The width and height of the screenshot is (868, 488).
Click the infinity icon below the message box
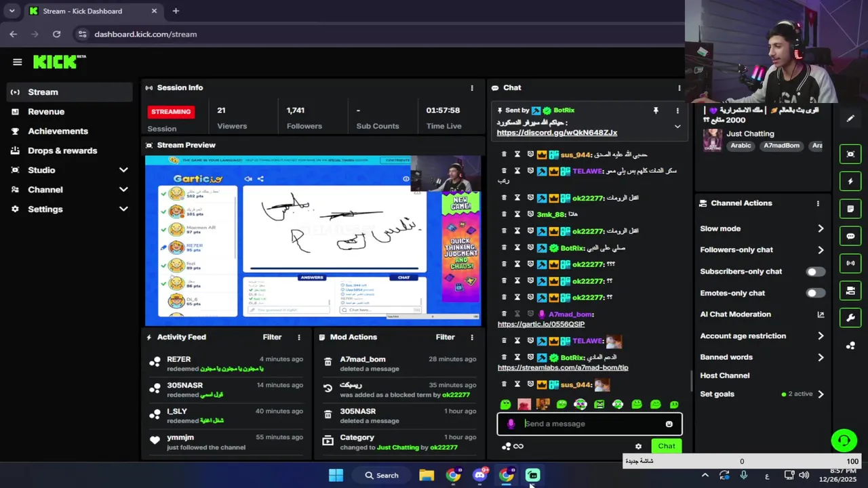point(518,446)
